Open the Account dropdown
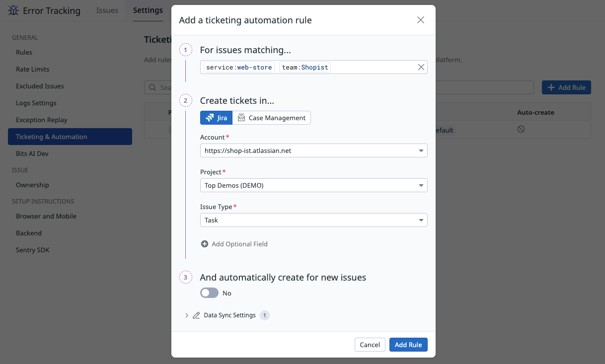 (313, 150)
